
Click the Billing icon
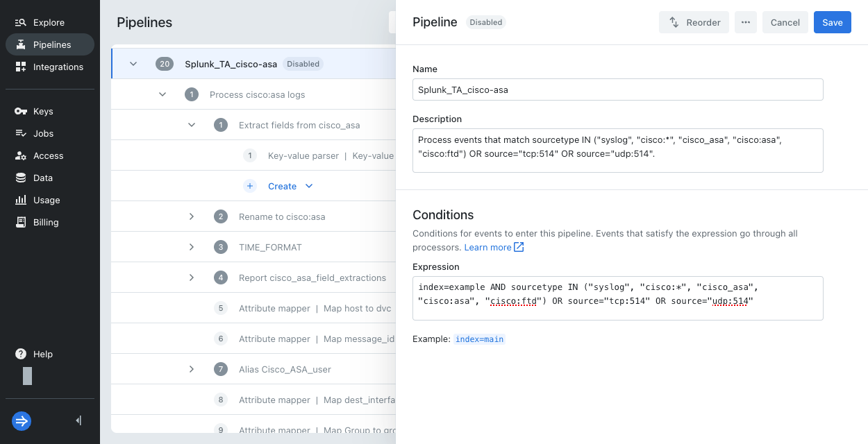pos(21,222)
